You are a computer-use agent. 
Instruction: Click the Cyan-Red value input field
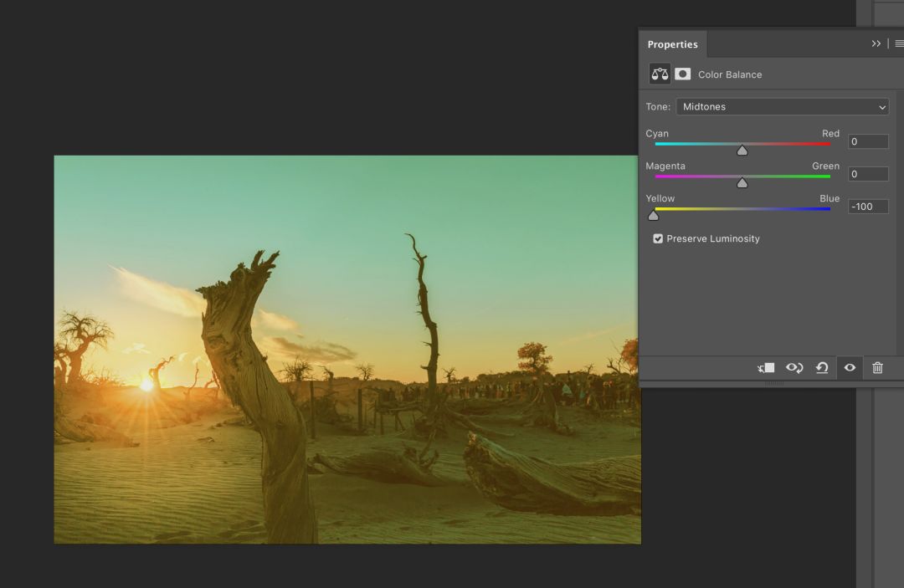coord(868,141)
